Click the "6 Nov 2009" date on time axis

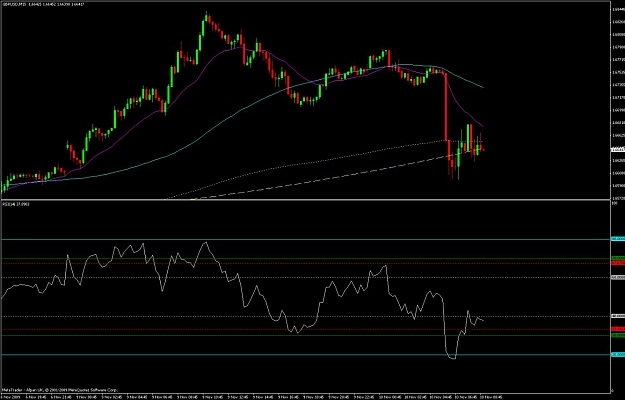click(x=8, y=397)
